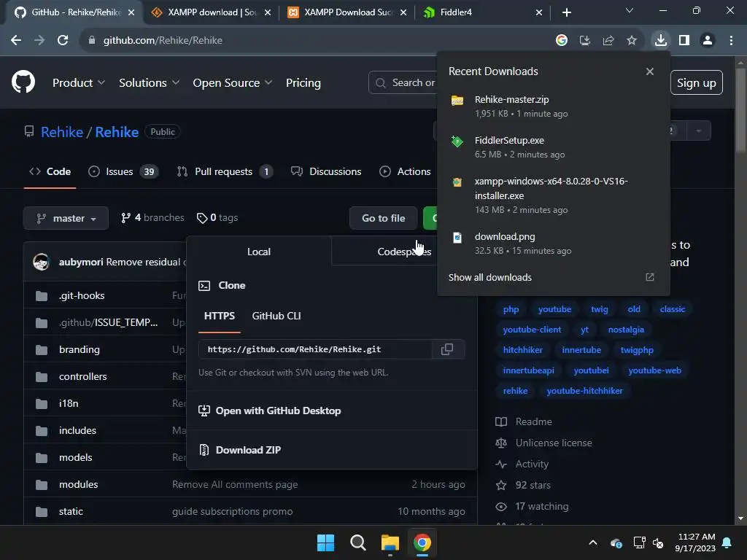Open download.png from recent downloads
This screenshot has height=560, width=747.
pyautogui.click(x=553, y=244)
